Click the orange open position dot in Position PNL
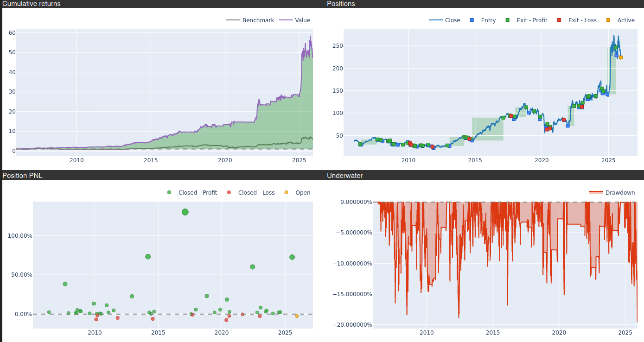The height and width of the screenshot is (342, 644). tap(297, 316)
